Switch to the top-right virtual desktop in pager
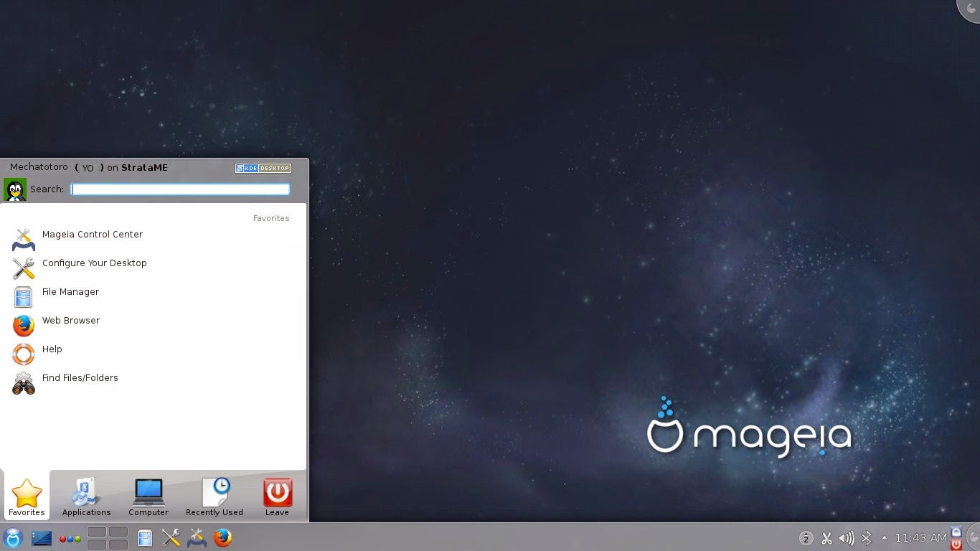The height and width of the screenshot is (551, 980). pyautogui.click(x=118, y=532)
